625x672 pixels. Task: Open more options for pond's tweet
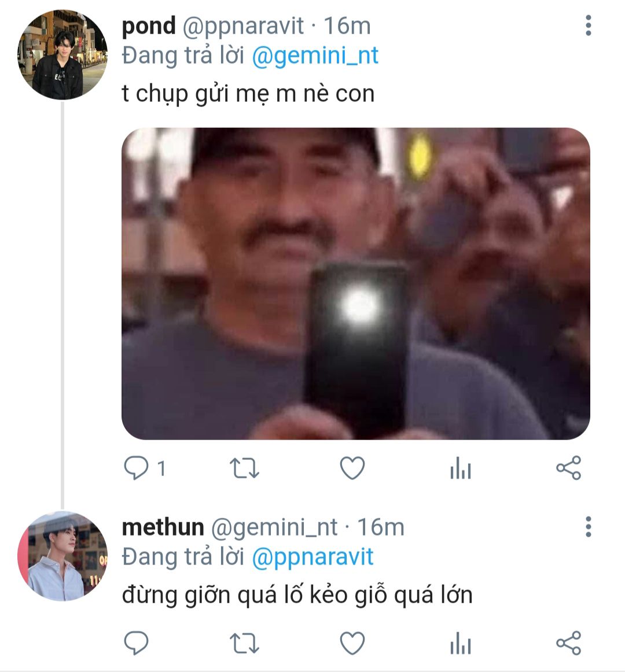coord(588,26)
